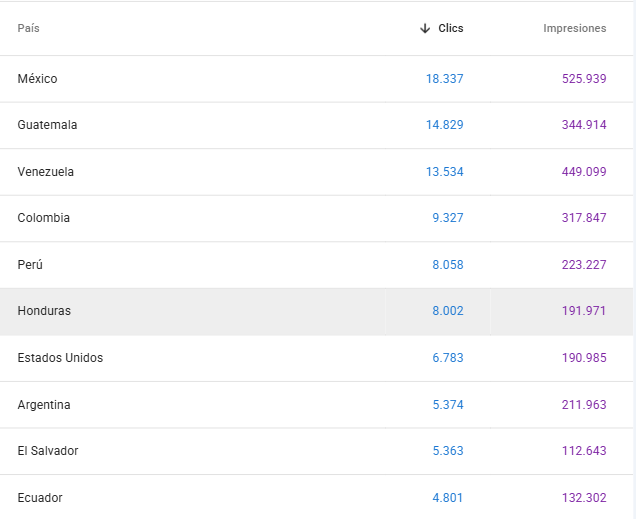Click México clicks value 18.337

445,79
